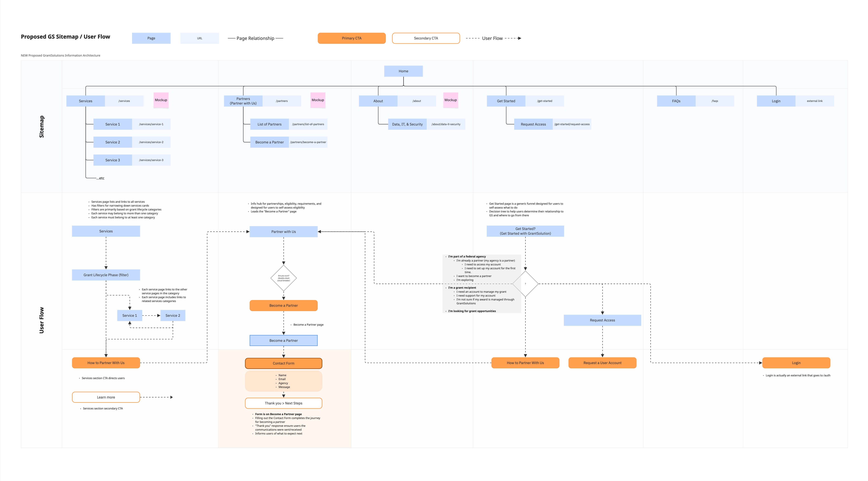Click the Mockup sticky note beside /services
The width and height of the screenshot is (868, 481).
161,100
